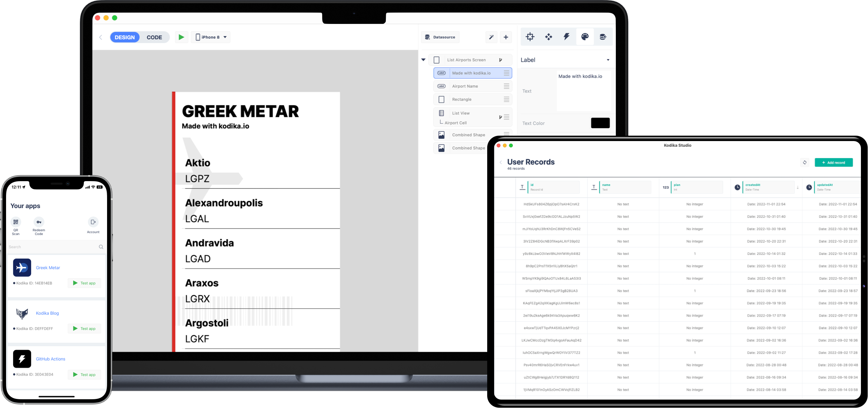Select the play/run button in Kodika editor

click(181, 37)
